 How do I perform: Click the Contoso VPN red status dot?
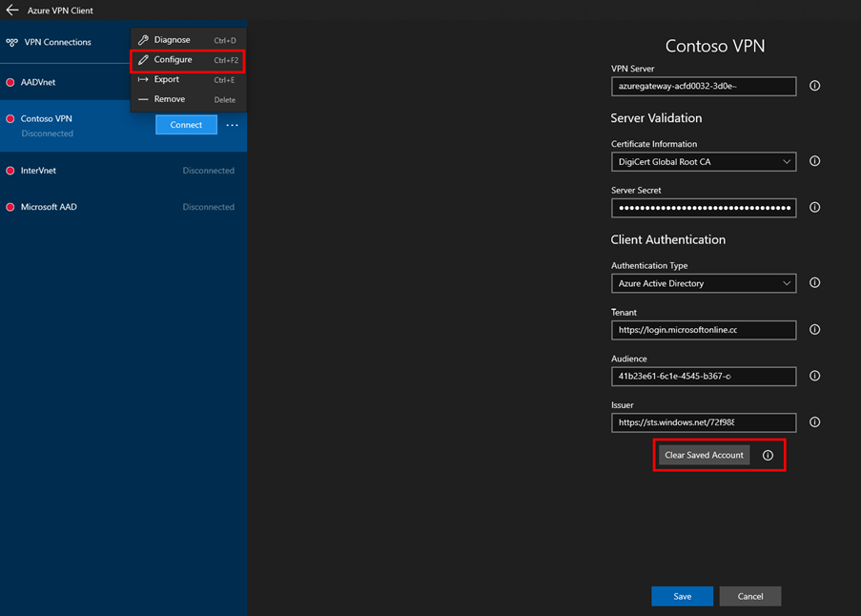coord(10,118)
